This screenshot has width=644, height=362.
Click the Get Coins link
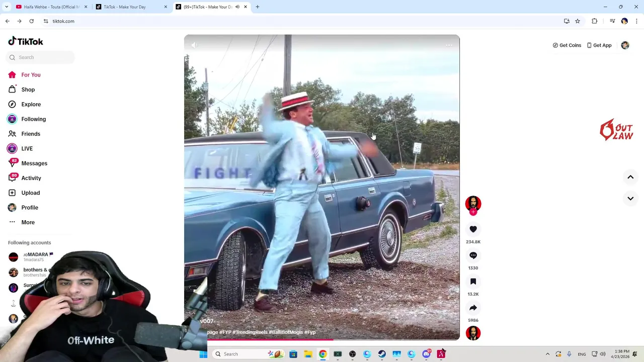567,45
